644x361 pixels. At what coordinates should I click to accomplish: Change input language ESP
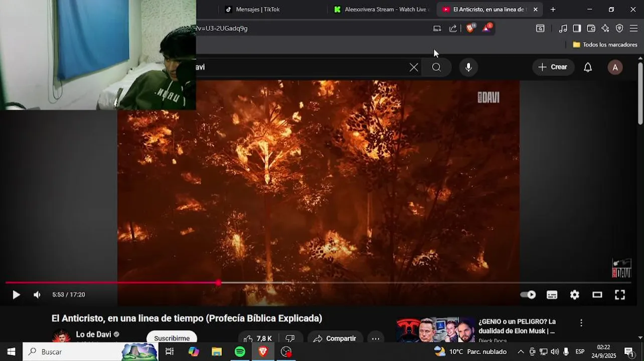tap(580, 351)
